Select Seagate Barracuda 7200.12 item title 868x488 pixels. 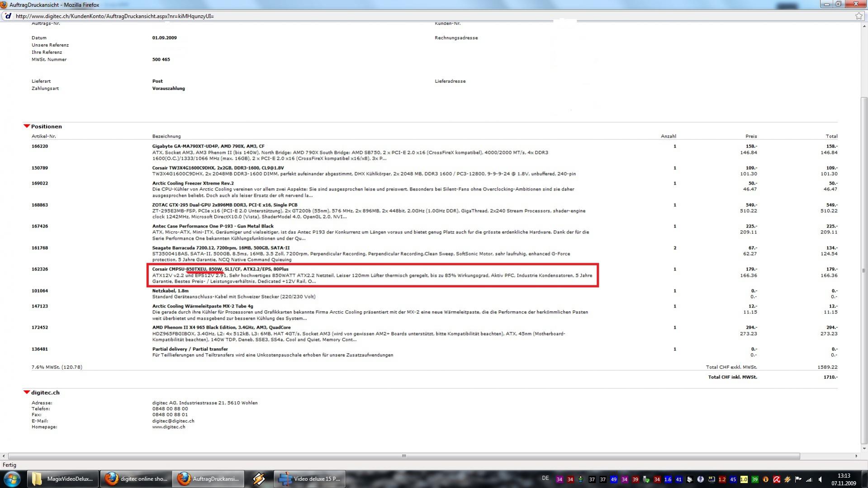point(221,248)
